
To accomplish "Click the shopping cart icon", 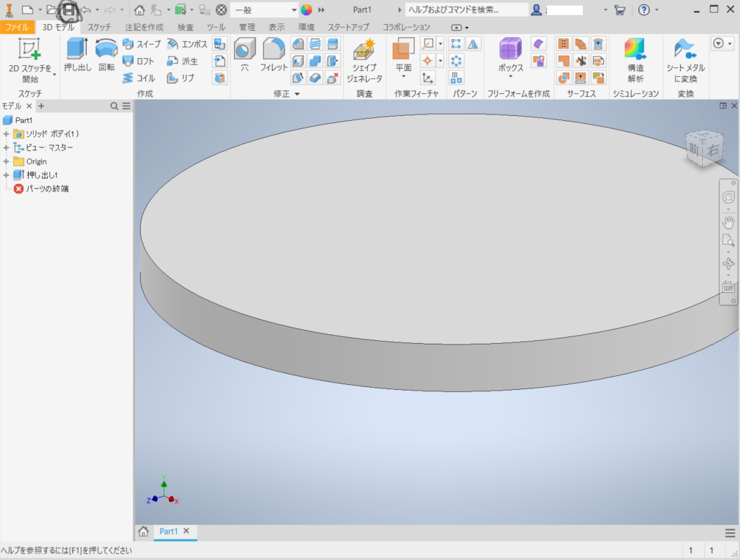I will coord(620,10).
